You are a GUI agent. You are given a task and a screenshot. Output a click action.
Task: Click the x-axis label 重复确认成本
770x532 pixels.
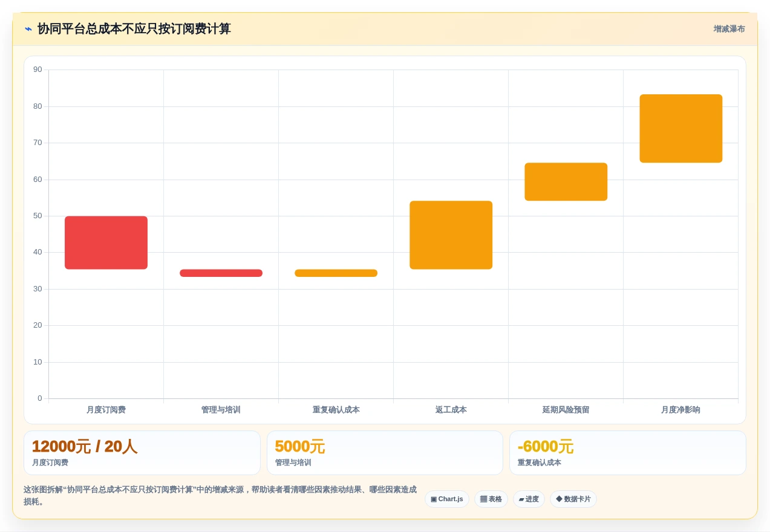tap(336, 410)
